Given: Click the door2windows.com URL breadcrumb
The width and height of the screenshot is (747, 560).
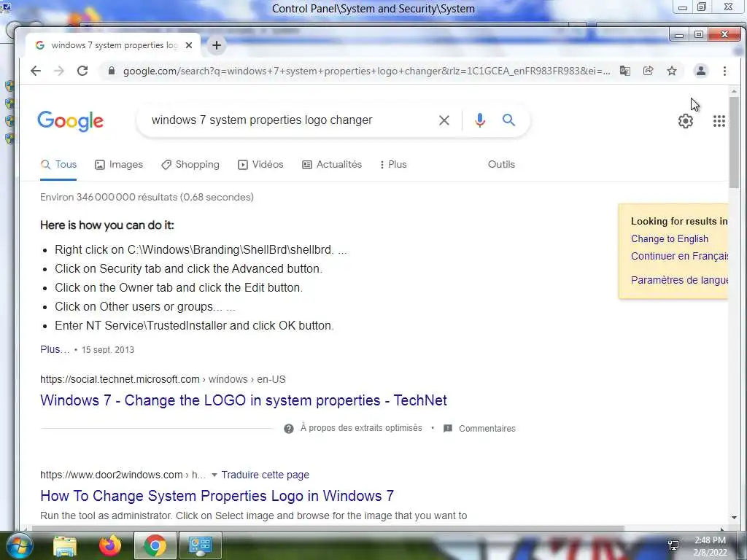Looking at the screenshot, I should [x=123, y=475].
